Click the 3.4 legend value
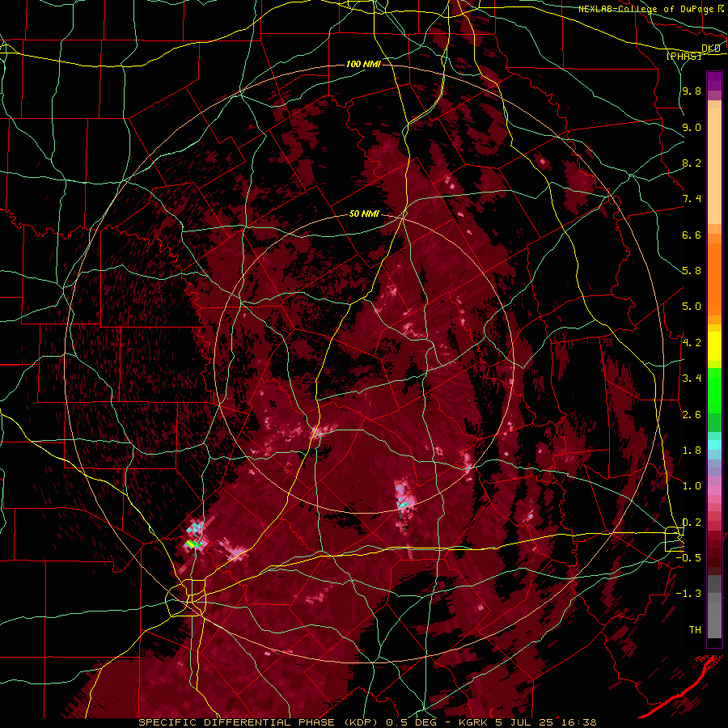The width and height of the screenshot is (728, 728). [x=692, y=379]
